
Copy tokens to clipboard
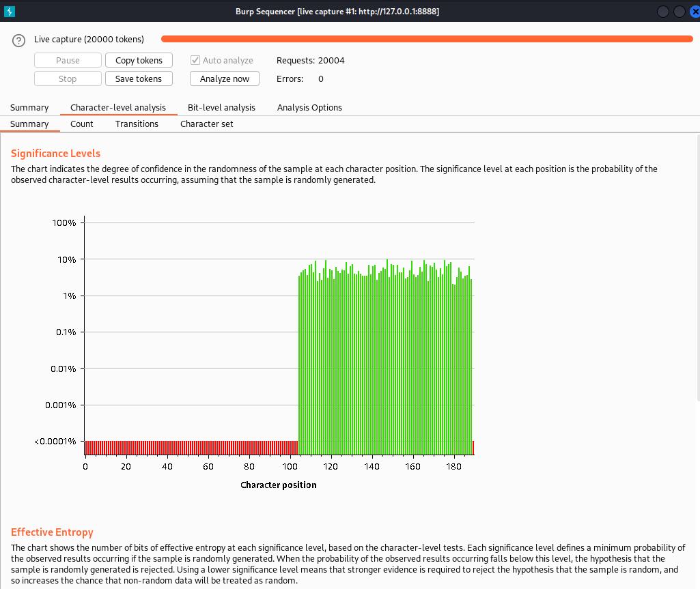(x=139, y=60)
